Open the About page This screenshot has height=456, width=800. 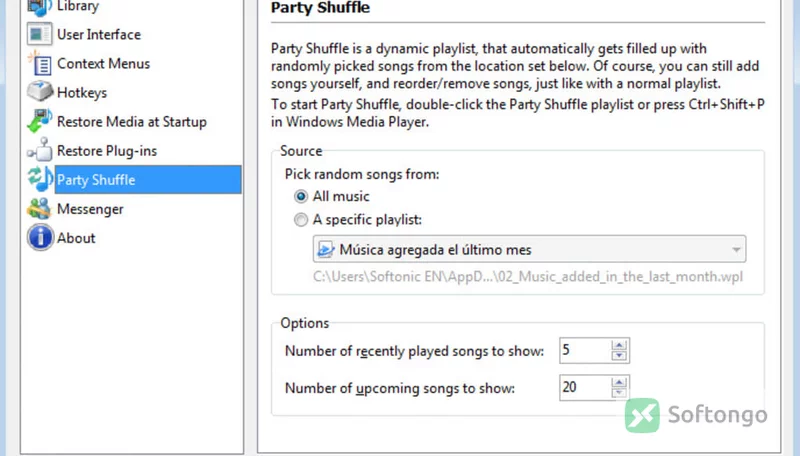76,238
